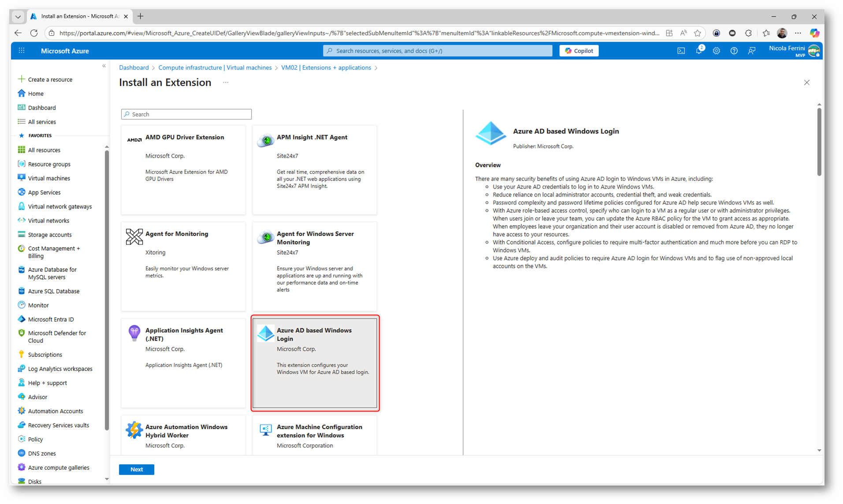This screenshot has height=504, width=843.
Task: Open the blade ellipsis more options
Action: click(x=226, y=82)
